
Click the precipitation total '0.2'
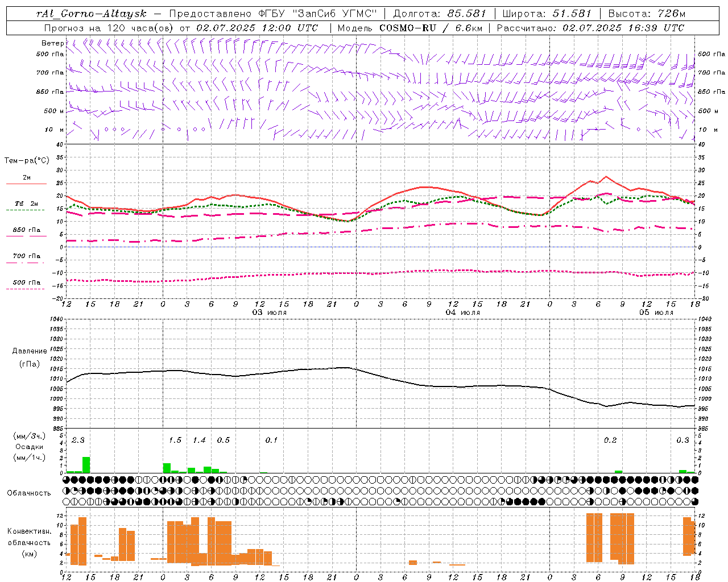pyautogui.click(x=610, y=440)
